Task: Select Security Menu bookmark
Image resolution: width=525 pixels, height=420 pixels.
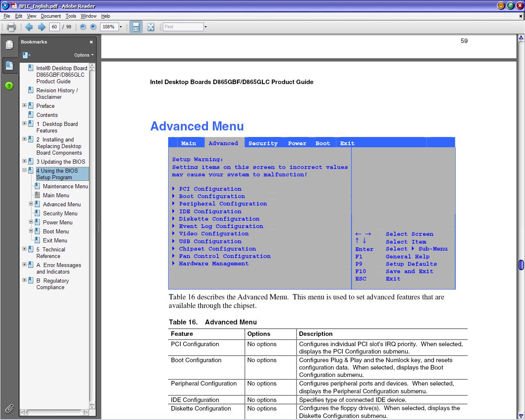Action: pos(60,213)
